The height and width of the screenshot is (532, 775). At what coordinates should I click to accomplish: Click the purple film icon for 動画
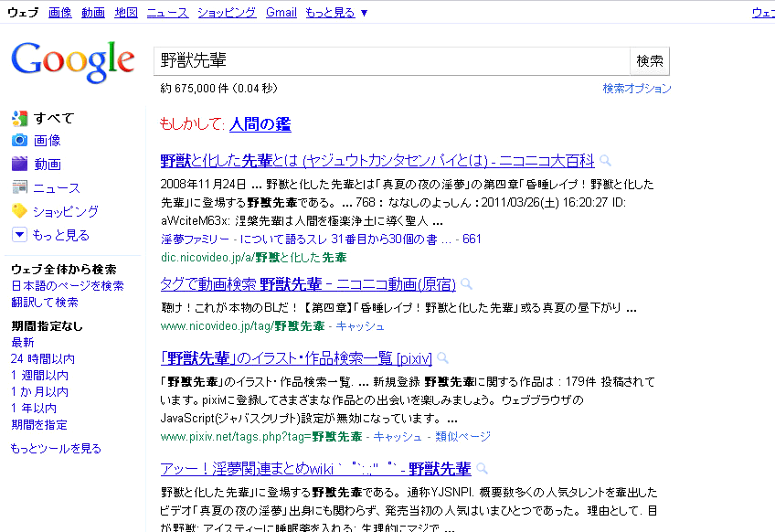click(20, 164)
